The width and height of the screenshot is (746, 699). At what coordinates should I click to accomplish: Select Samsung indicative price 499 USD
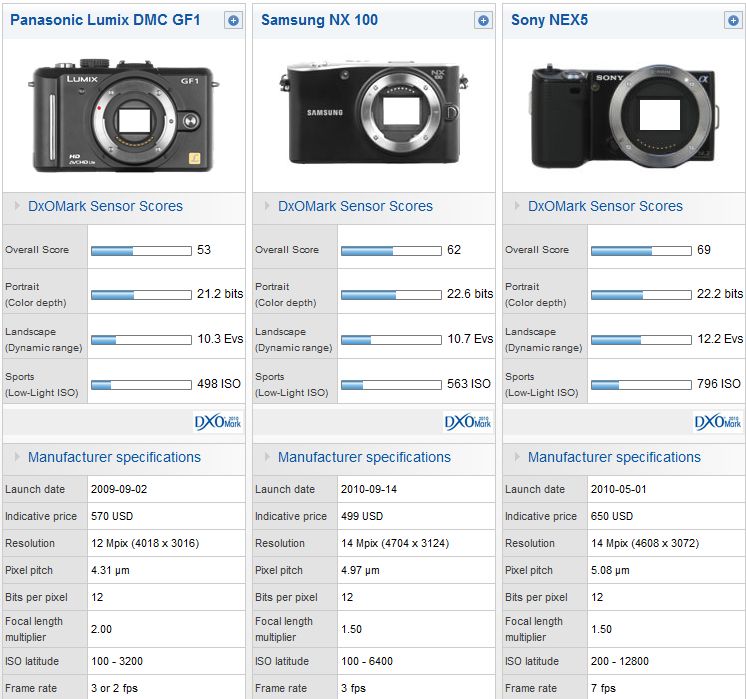click(362, 516)
